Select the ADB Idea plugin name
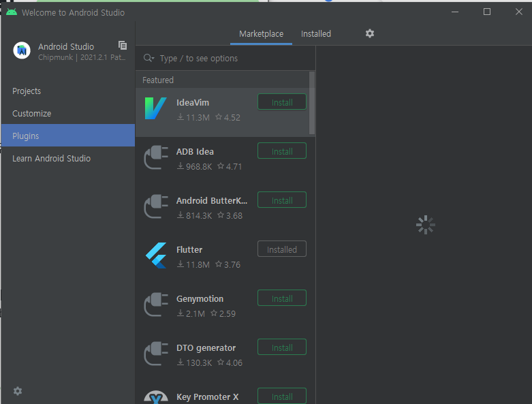Viewport: 532px width, 404px height. click(195, 152)
